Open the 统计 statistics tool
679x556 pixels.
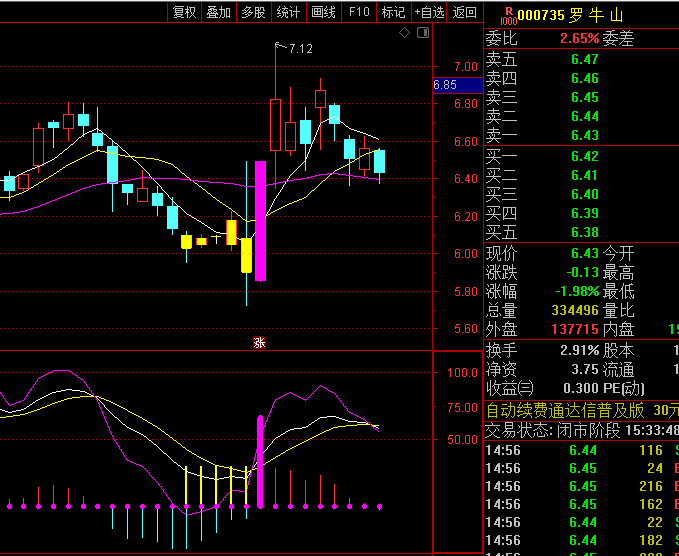[288, 12]
